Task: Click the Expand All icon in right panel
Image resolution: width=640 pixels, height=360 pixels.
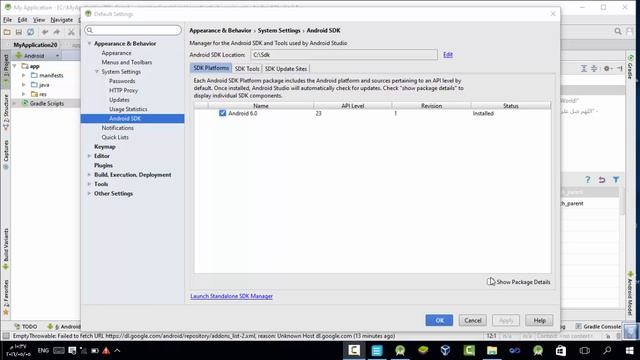Action: [x=584, y=69]
